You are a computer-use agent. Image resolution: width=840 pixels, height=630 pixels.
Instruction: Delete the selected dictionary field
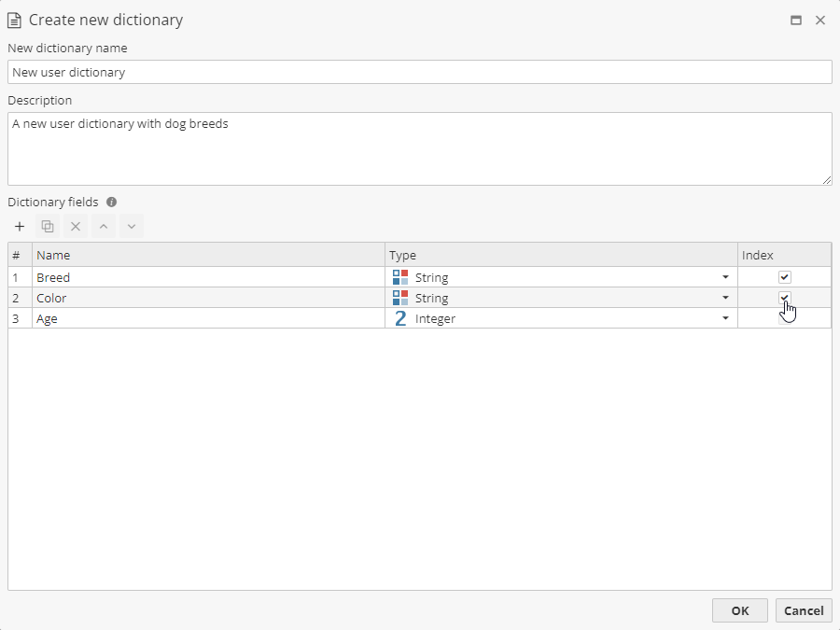(75, 226)
